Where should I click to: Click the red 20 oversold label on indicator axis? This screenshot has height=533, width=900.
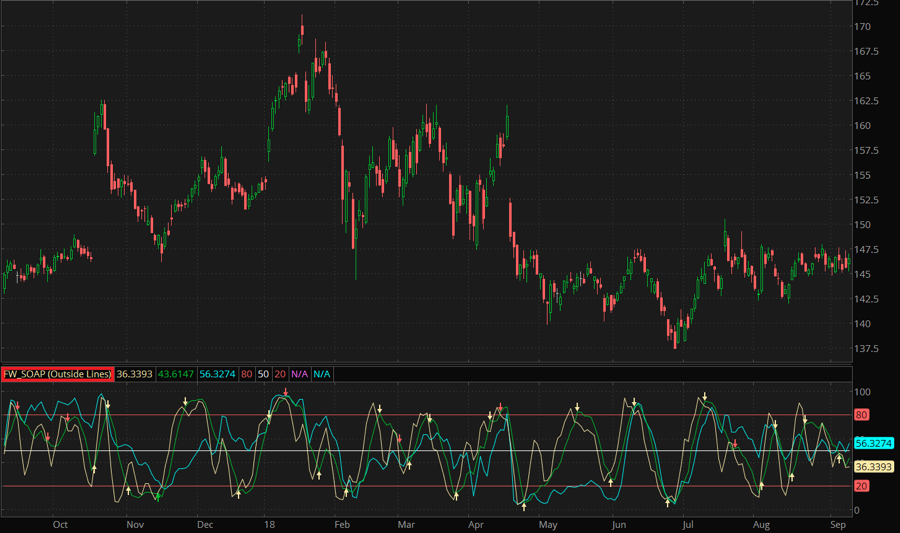[861, 486]
